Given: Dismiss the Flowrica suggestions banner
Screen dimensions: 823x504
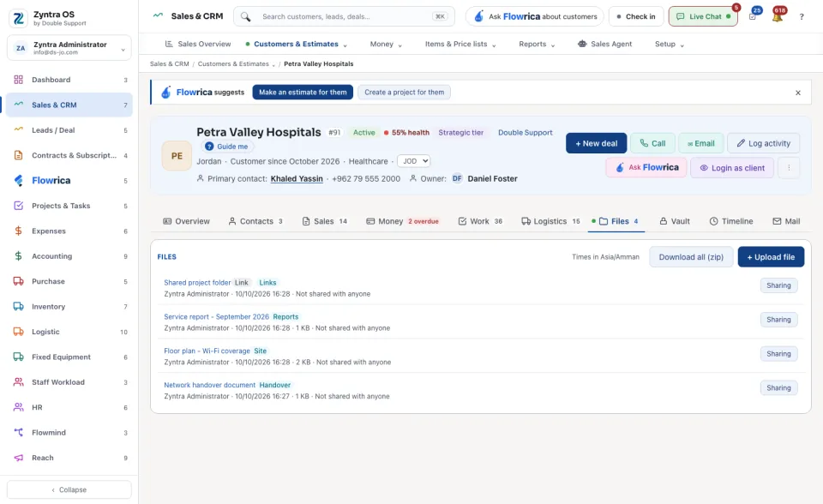Looking at the screenshot, I should point(798,93).
